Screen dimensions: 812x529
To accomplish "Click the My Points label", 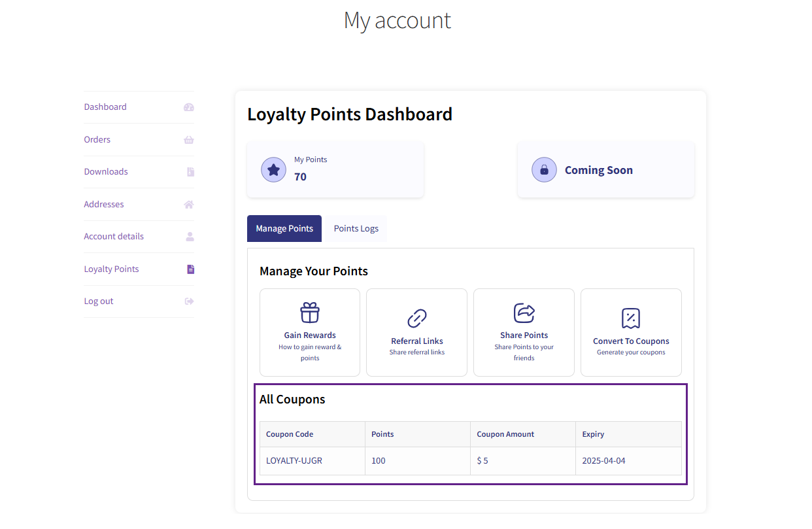I will pyautogui.click(x=311, y=160).
